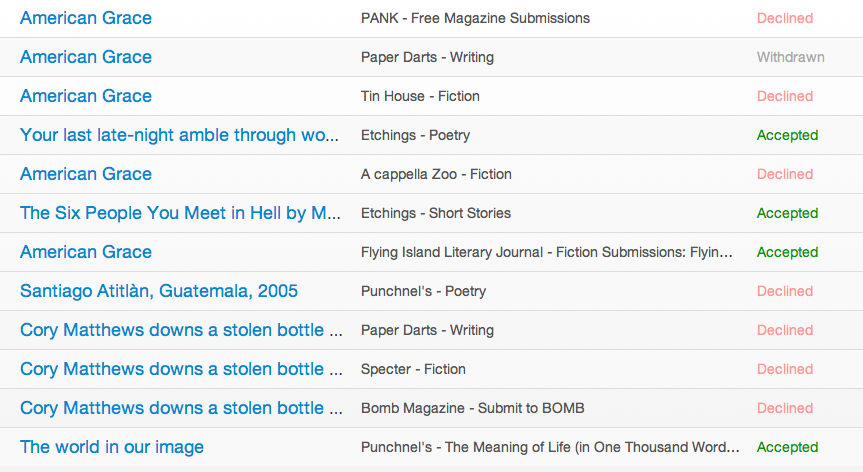863x472 pixels.
Task: Select "Bomb Magazine - Submit to BOMB" text
Action: point(472,408)
